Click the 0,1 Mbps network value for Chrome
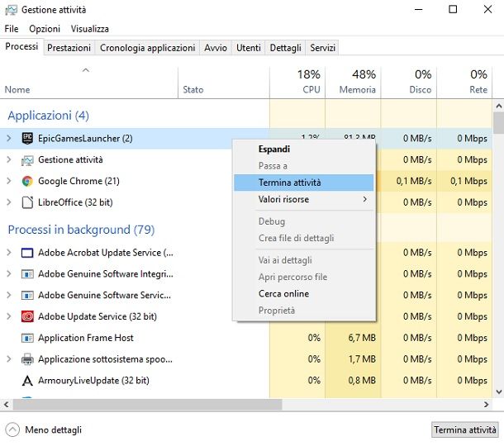 [468, 181]
